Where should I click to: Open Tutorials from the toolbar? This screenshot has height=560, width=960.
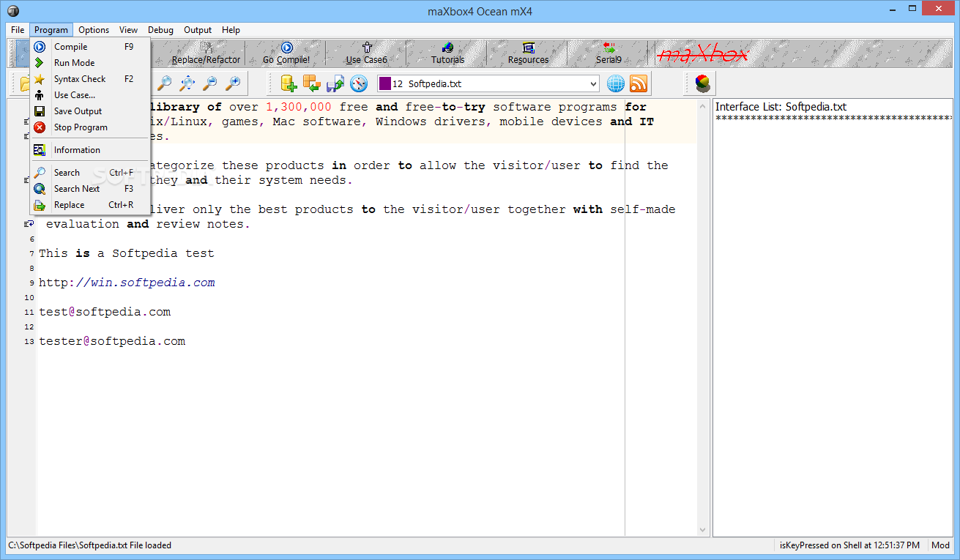[x=447, y=54]
